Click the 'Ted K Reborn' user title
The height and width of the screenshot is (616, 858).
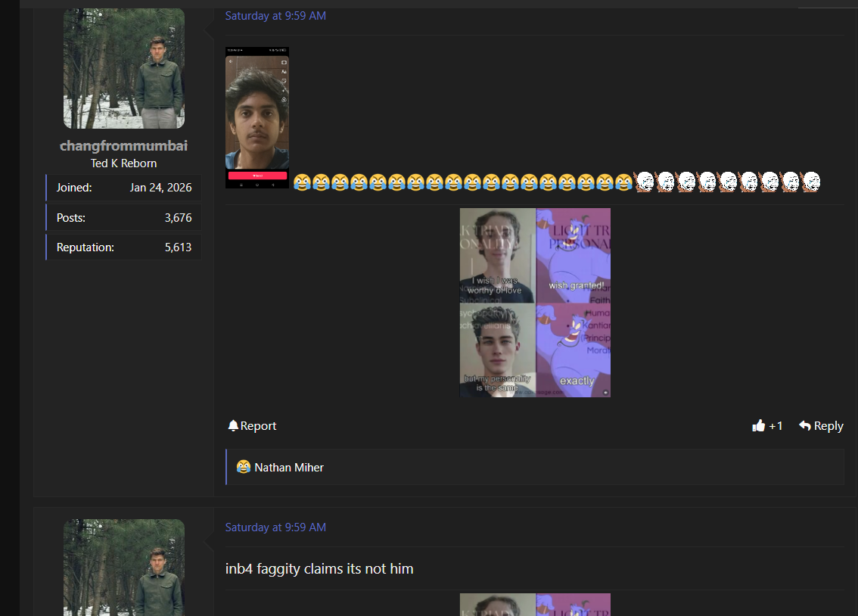[123, 163]
